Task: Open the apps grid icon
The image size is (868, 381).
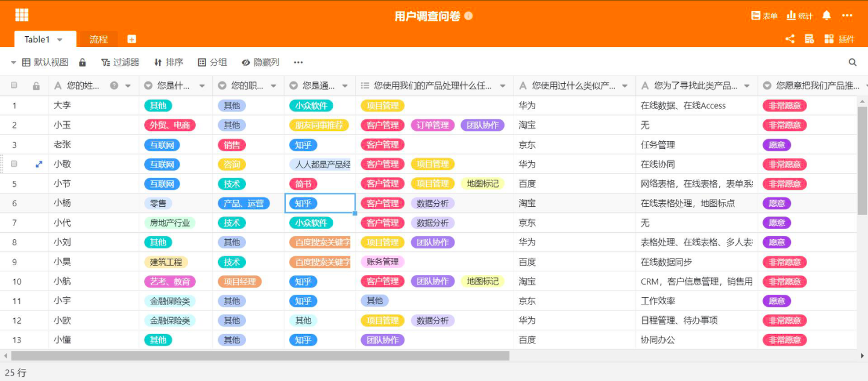Action: (22, 15)
